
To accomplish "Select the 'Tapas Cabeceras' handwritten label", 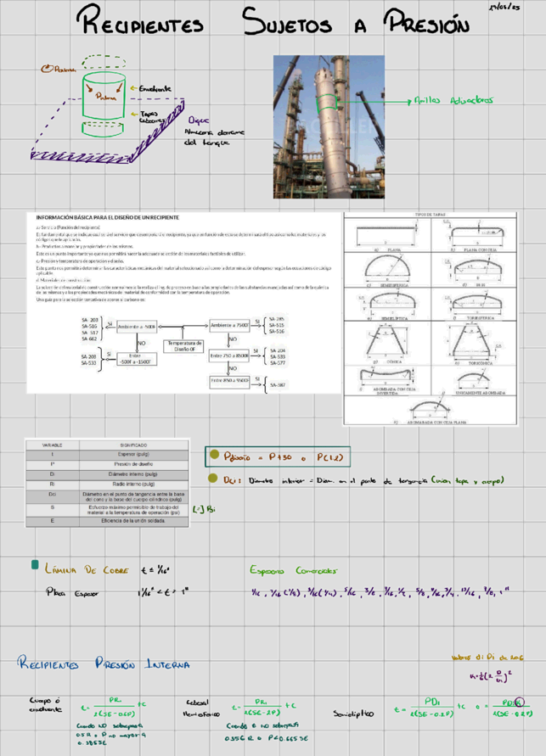I will pos(150,118).
